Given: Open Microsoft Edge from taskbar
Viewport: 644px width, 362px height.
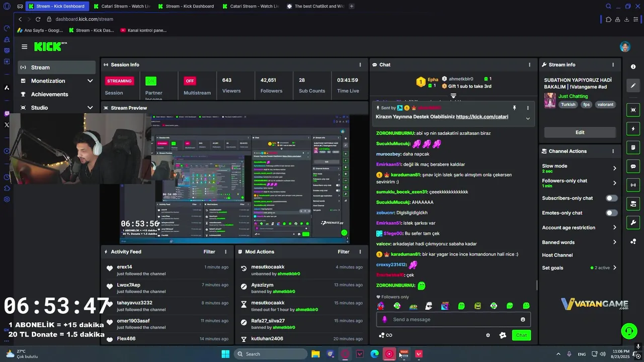Looking at the screenshot, I should click(374, 354).
